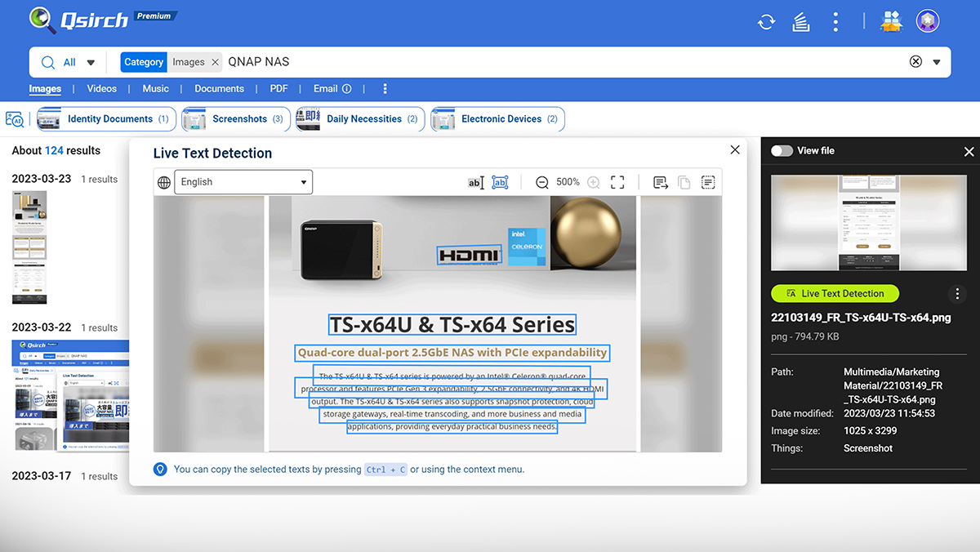Screen dimensions: 980x552
Task: Switch to the Documents tab
Action: (x=219, y=88)
